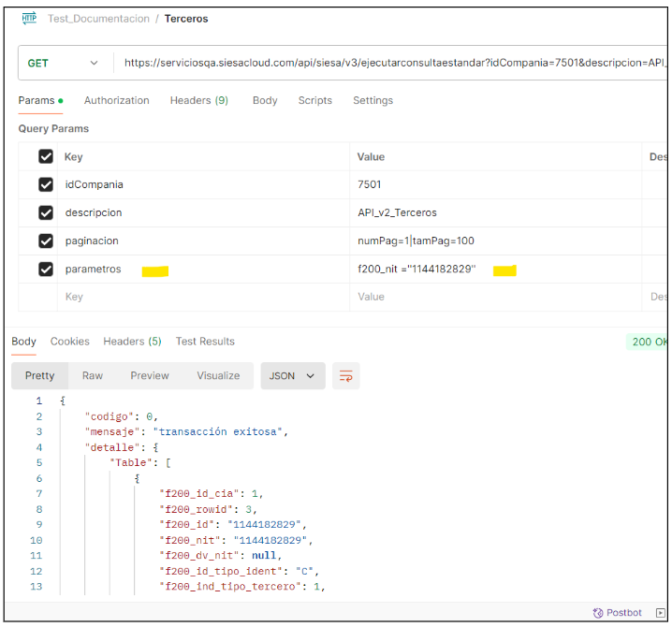Click the runner icon beside Postbot

tap(661, 613)
